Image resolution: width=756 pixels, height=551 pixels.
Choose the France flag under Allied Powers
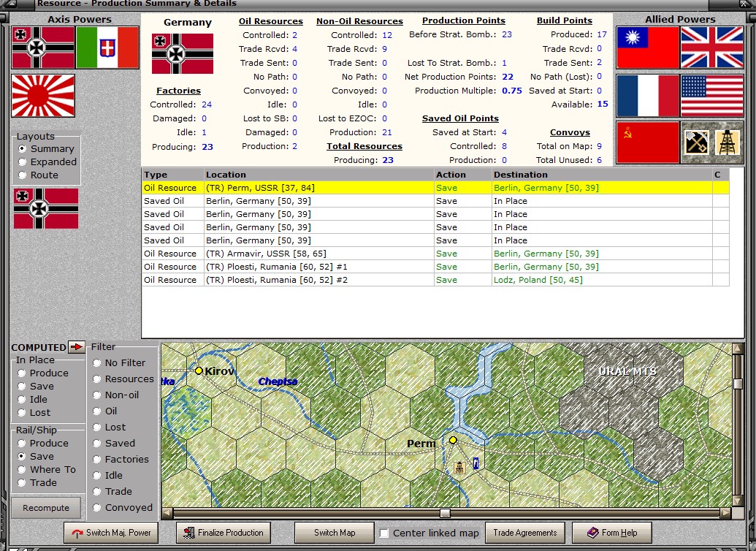click(647, 95)
